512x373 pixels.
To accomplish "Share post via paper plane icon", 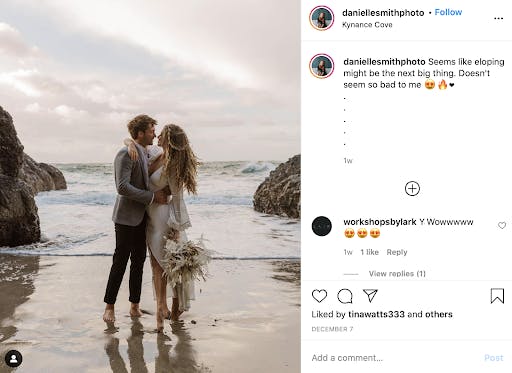I will [370, 295].
